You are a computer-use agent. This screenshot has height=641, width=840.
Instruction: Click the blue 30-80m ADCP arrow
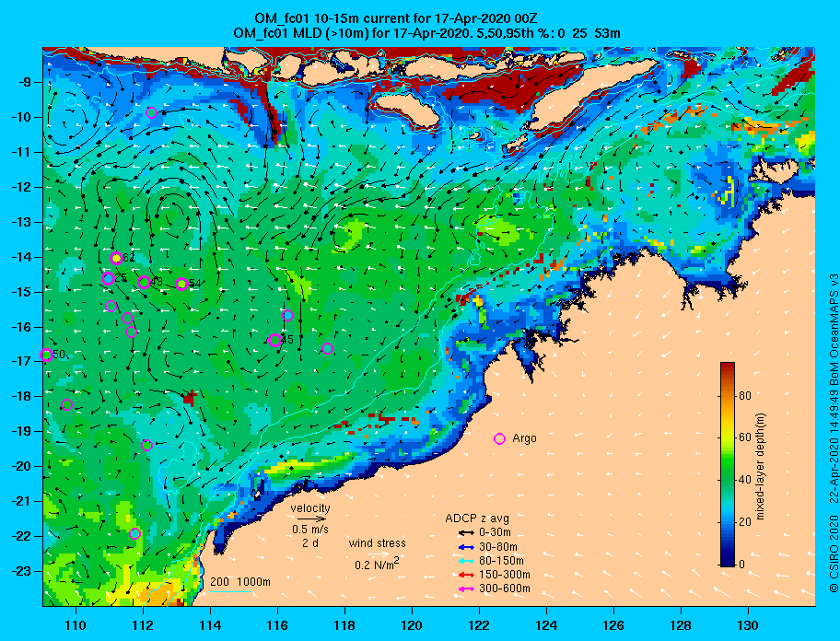[467, 547]
